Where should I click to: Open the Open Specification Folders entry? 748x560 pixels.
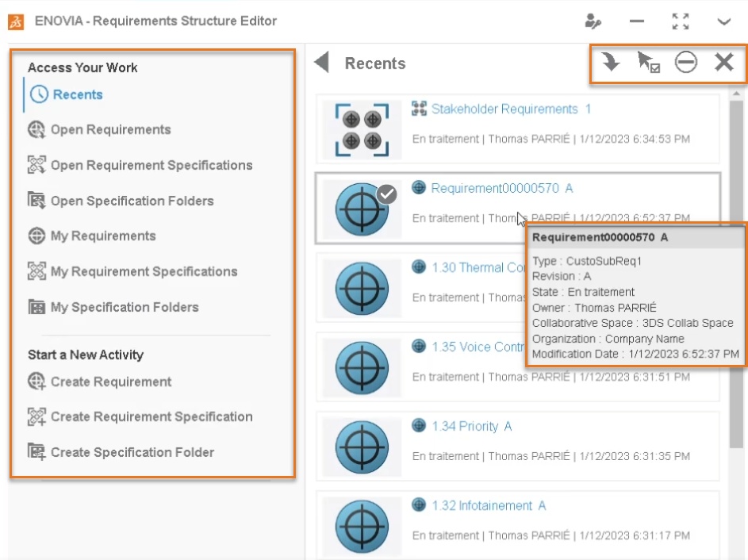(132, 201)
